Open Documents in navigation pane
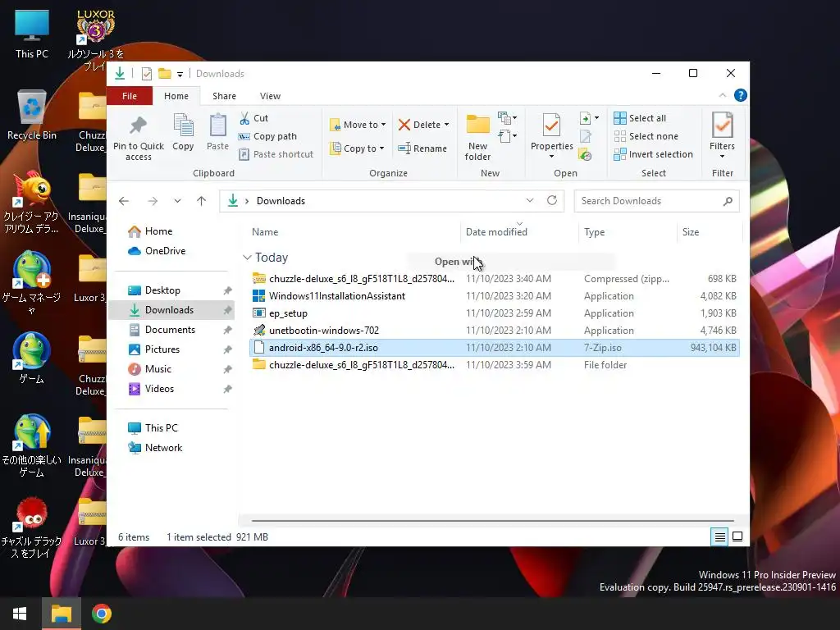The width and height of the screenshot is (840, 630). point(170,330)
